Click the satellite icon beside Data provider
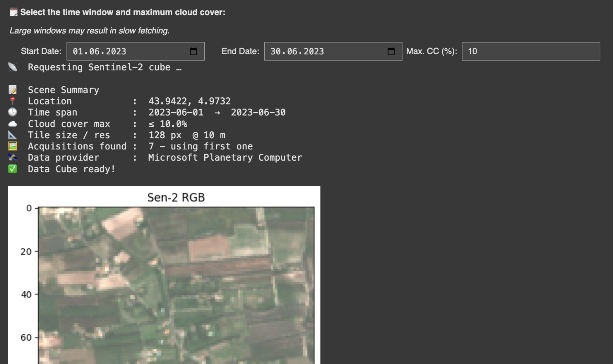The height and width of the screenshot is (364, 613). click(x=13, y=157)
